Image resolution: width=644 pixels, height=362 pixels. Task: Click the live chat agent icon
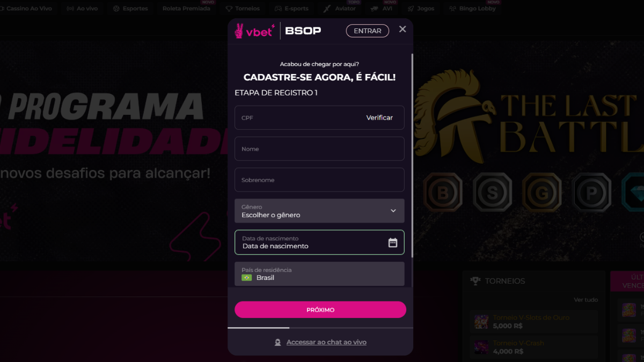coord(277,342)
